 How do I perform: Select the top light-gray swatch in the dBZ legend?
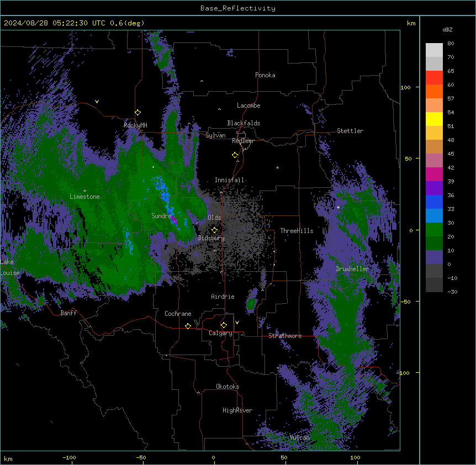[x=434, y=50]
